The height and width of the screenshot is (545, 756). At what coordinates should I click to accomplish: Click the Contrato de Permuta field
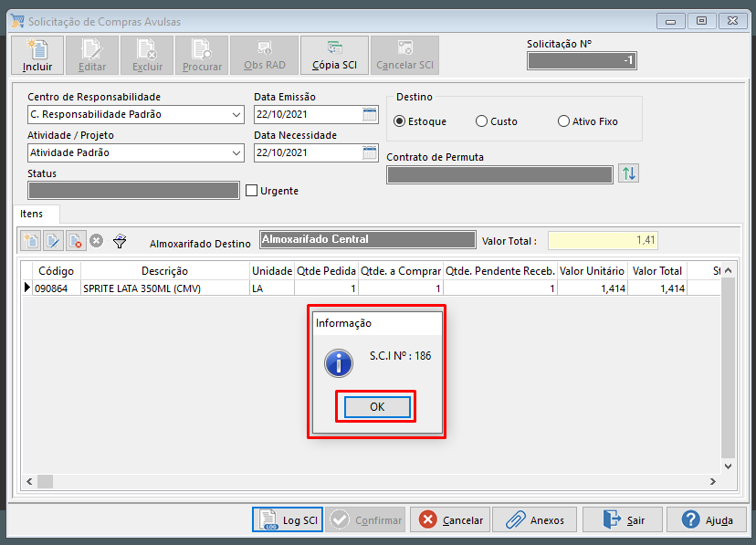coord(500,174)
